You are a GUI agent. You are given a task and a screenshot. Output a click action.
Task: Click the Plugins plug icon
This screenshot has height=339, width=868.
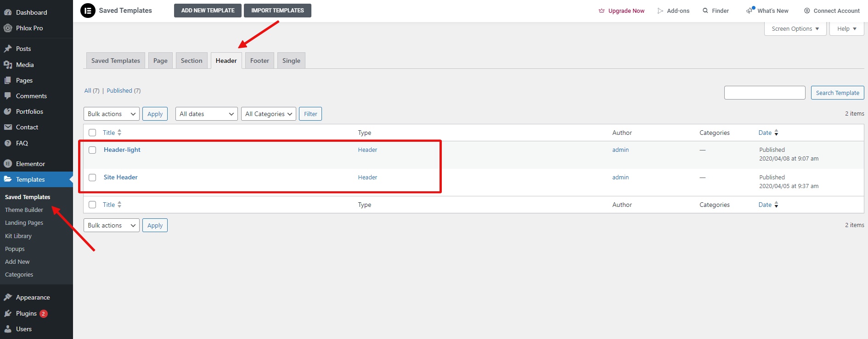coord(8,313)
